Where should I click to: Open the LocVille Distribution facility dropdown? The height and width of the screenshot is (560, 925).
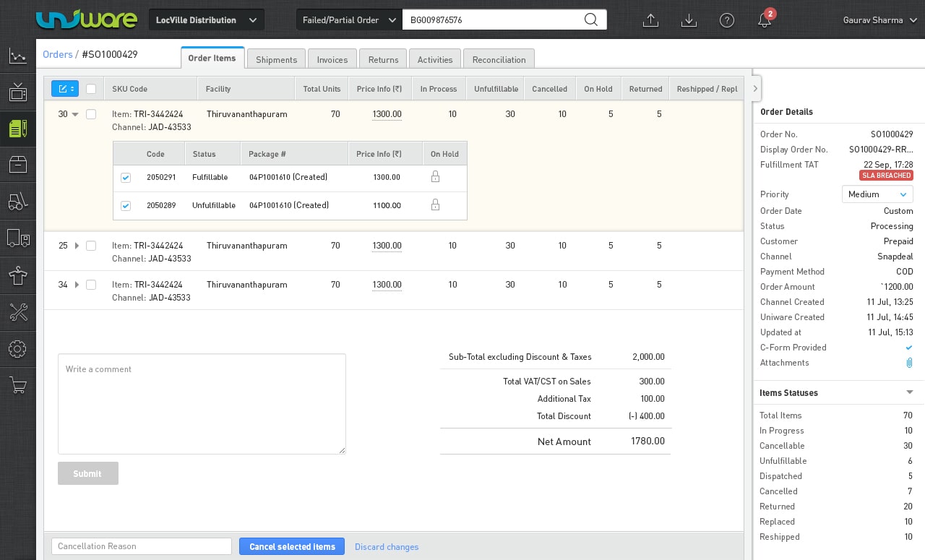point(207,20)
